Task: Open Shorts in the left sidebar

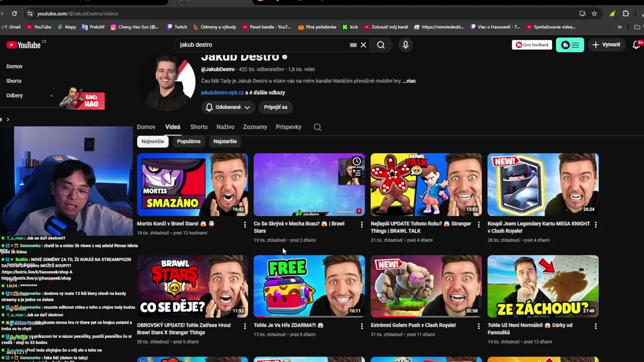Action: pyautogui.click(x=14, y=81)
